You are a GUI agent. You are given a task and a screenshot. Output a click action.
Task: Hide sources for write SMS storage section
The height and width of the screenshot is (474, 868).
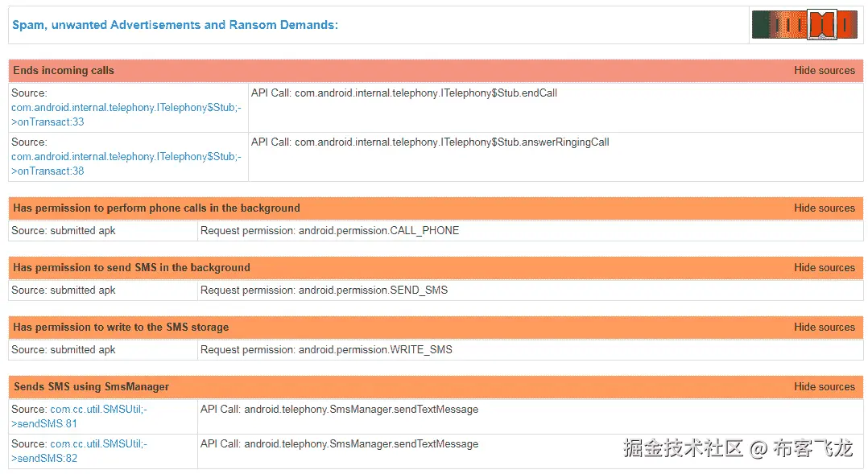824,328
